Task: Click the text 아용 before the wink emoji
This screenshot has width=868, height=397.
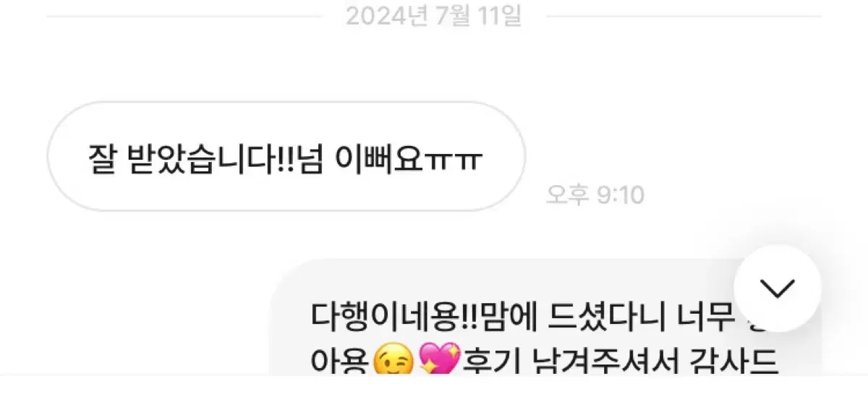Action: click(342, 359)
